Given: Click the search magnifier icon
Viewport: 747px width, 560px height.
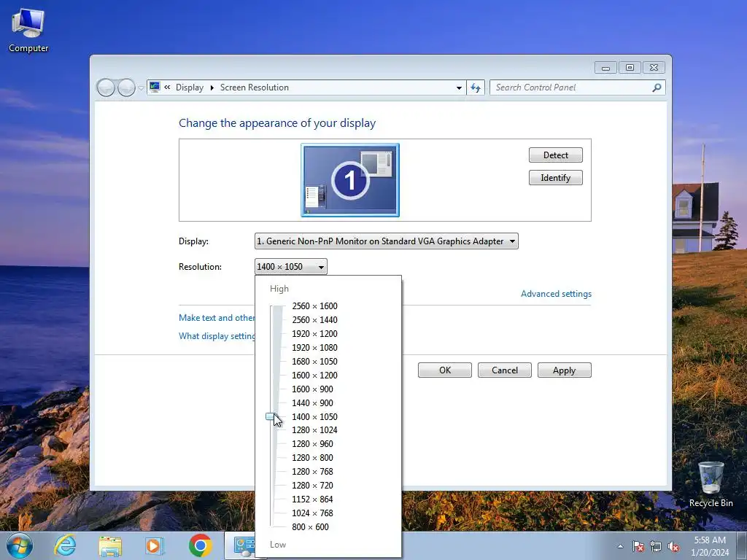Looking at the screenshot, I should pyautogui.click(x=657, y=87).
